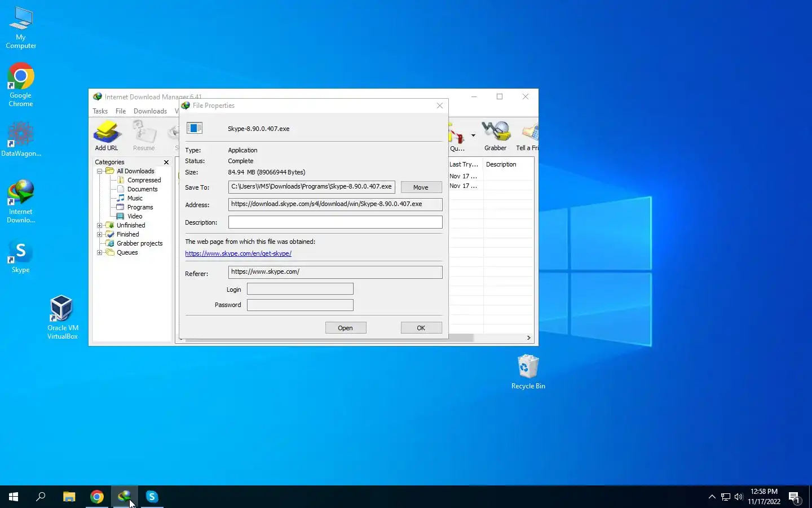Screen dimensions: 812x508
Task: Click the Address URL field
Action: (335, 204)
